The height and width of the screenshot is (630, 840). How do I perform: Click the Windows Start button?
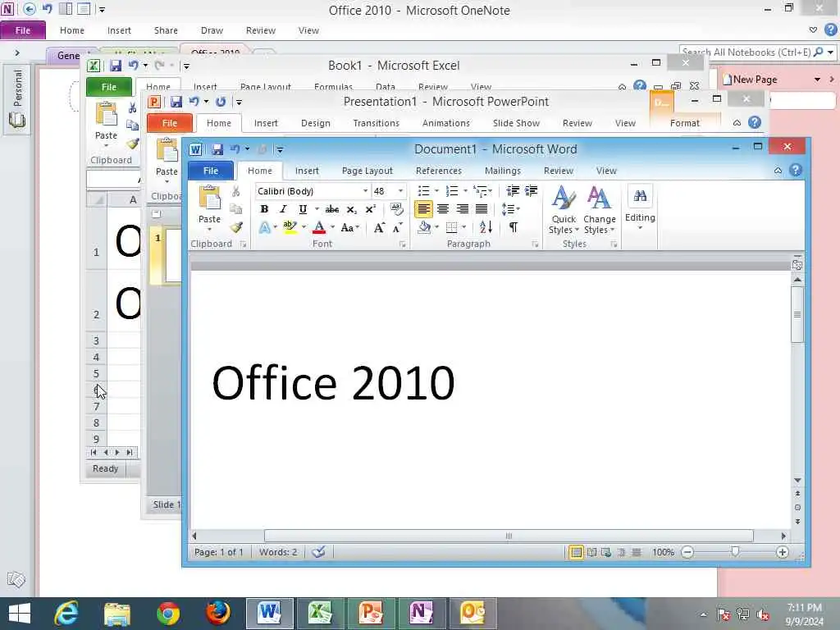coord(20,614)
